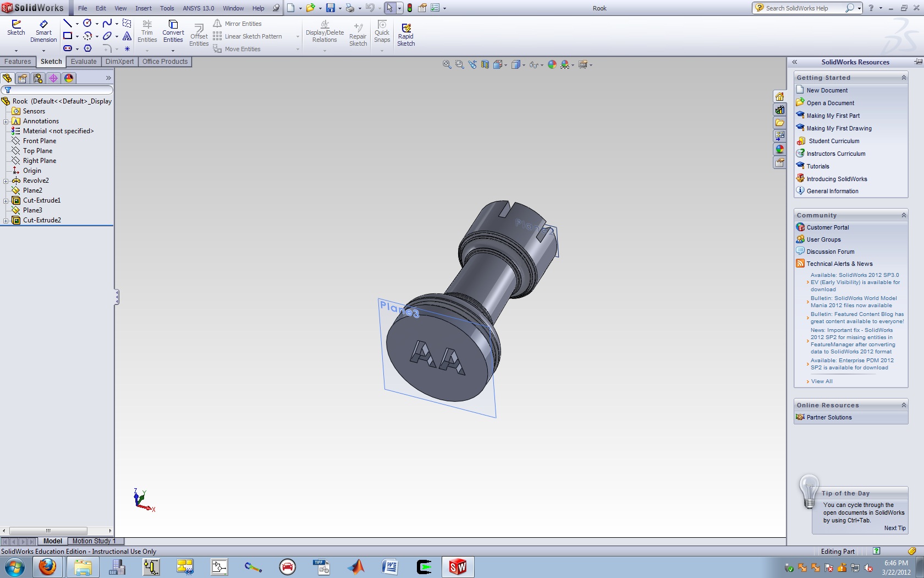Collapse the Community panel section
Image resolution: width=924 pixels, height=578 pixels.
tap(904, 215)
